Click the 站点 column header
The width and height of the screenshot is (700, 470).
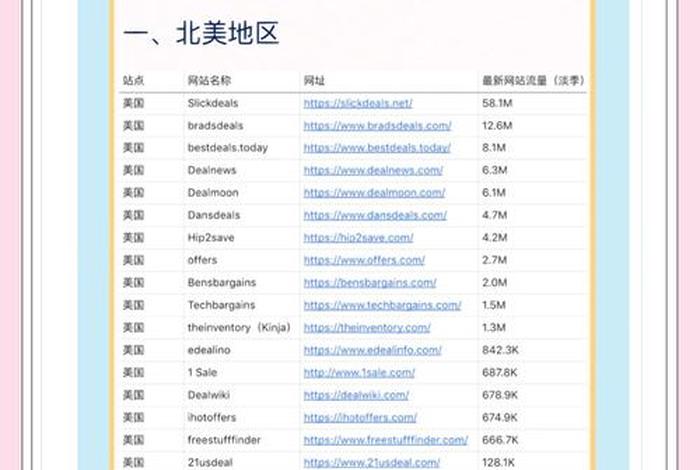click(x=133, y=80)
